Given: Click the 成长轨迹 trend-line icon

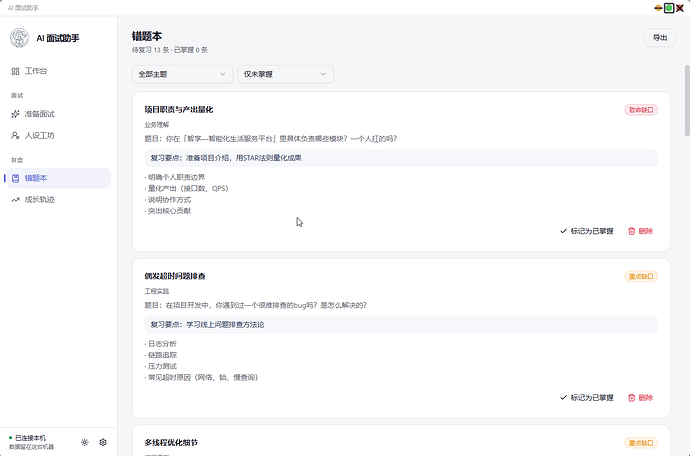Looking at the screenshot, I should (15, 199).
